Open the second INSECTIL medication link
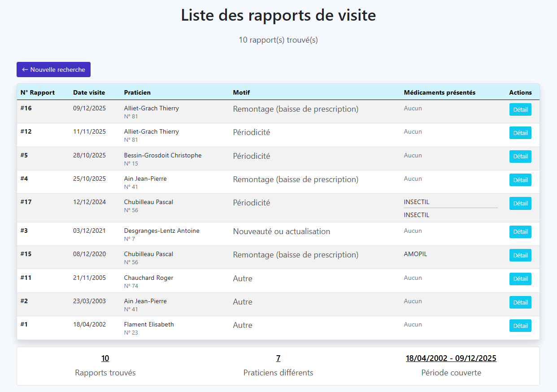Image resolution: width=557 pixels, height=392 pixels. [416, 215]
